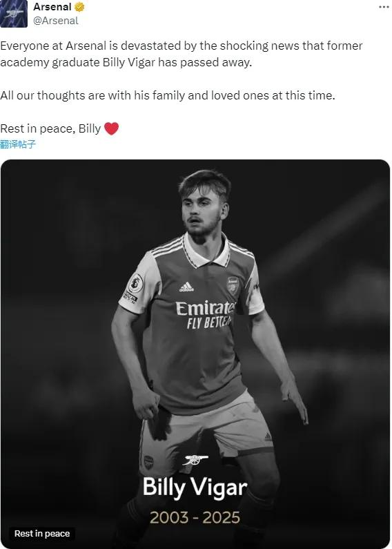Click the blue translate post link
The height and width of the screenshot is (549, 392).
[18, 144]
